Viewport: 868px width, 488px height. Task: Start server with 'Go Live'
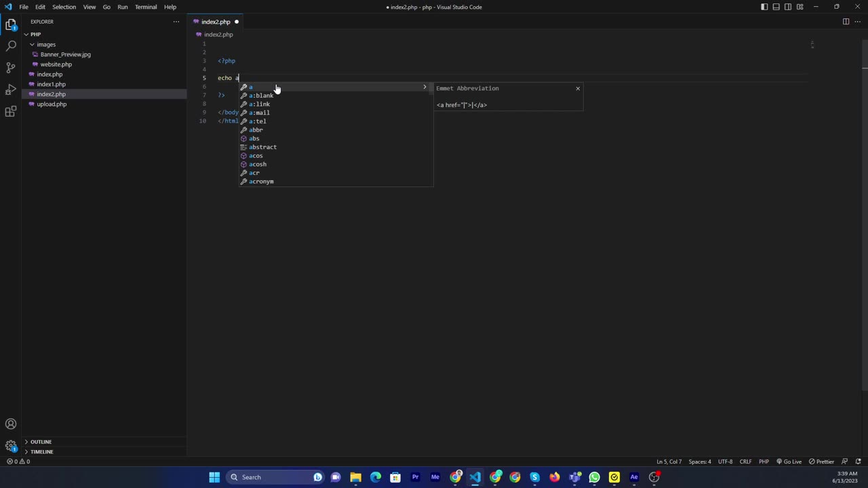coord(789,462)
